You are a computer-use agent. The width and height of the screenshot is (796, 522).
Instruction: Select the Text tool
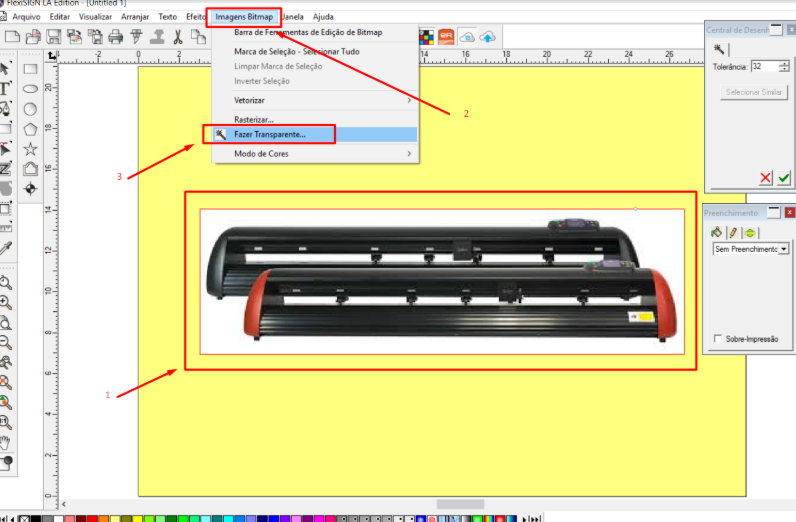click(x=5, y=89)
